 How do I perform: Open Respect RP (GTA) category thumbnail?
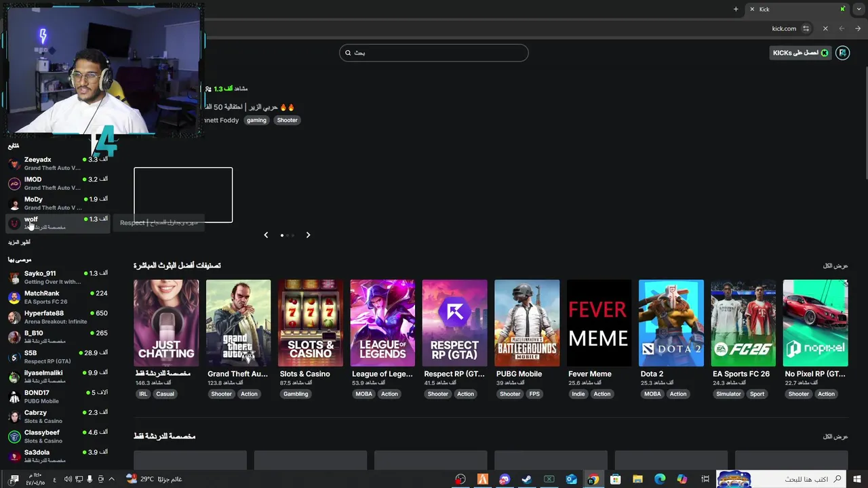(x=454, y=323)
